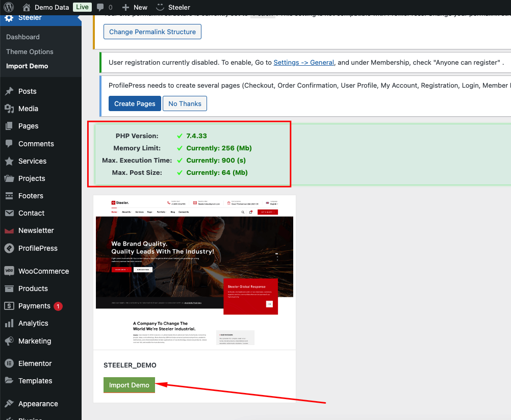
Task: Follow the Settings -> General link
Action: [303, 62]
